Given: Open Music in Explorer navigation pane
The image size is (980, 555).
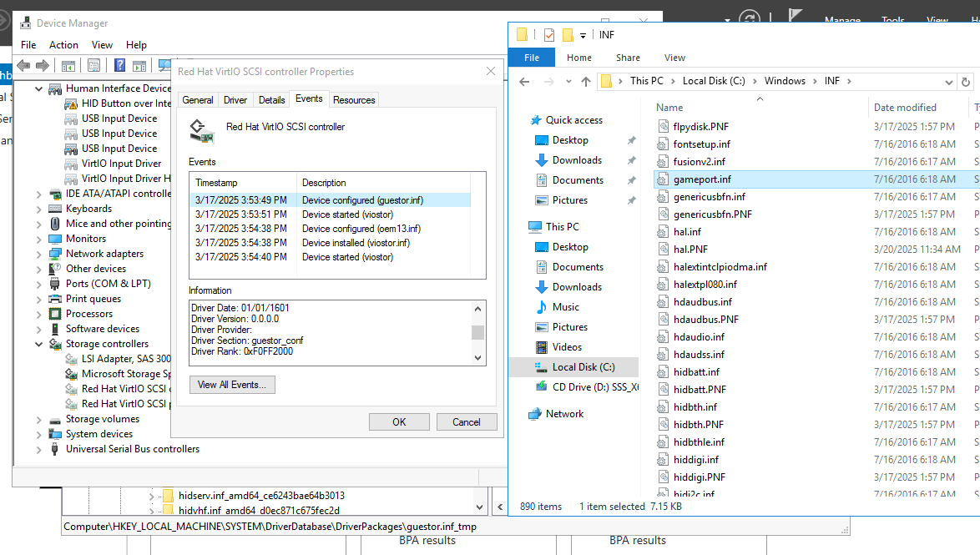Looking at the screenshot, I should tap(566, 307).
